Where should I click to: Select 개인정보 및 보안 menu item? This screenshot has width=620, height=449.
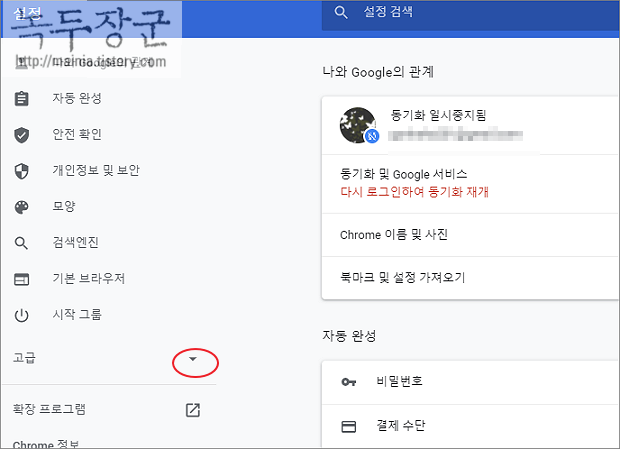[96, 170]
